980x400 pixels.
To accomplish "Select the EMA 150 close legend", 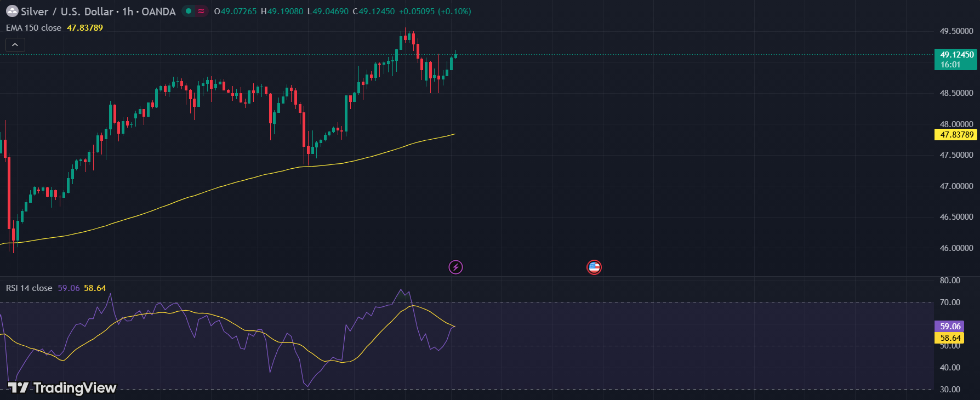I will tap(33, 28).
